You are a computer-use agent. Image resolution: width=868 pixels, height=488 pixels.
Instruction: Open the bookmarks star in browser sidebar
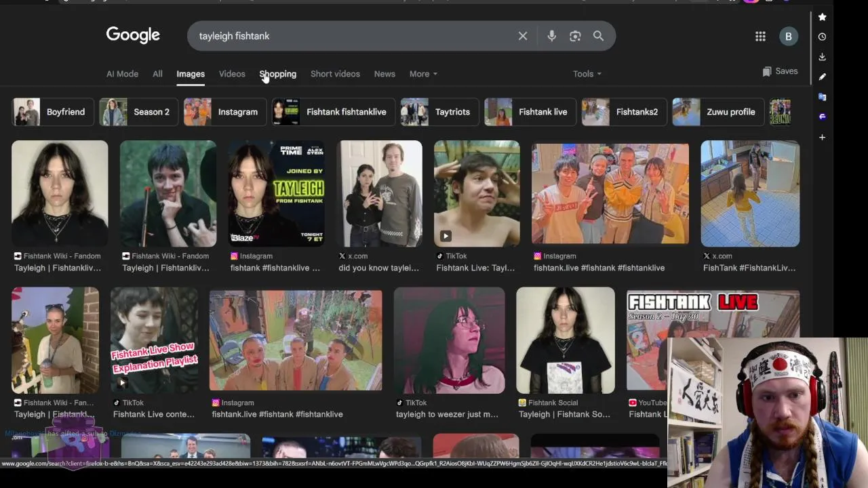822,17
